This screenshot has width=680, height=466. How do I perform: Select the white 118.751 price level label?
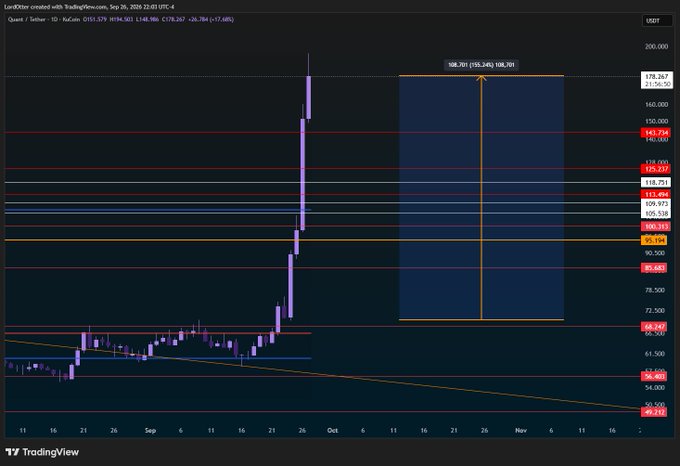click(656, 183)
